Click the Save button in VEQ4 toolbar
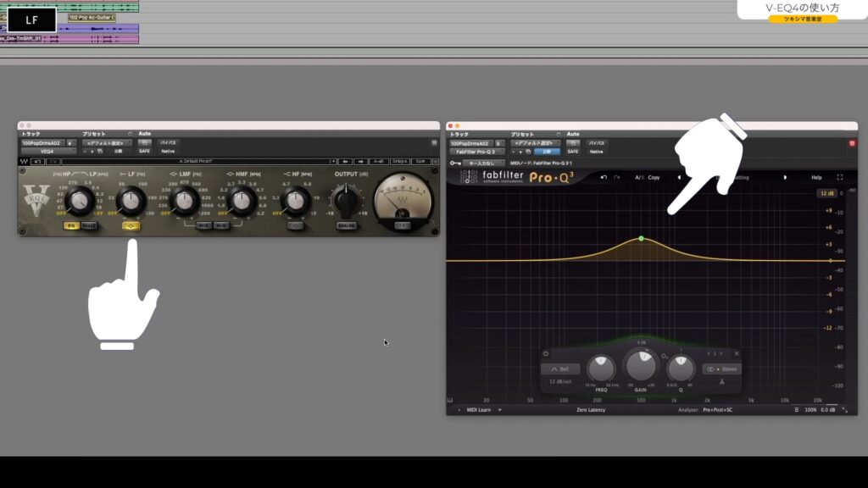This screenshot has width=868, height=488. tap(420, 162)
